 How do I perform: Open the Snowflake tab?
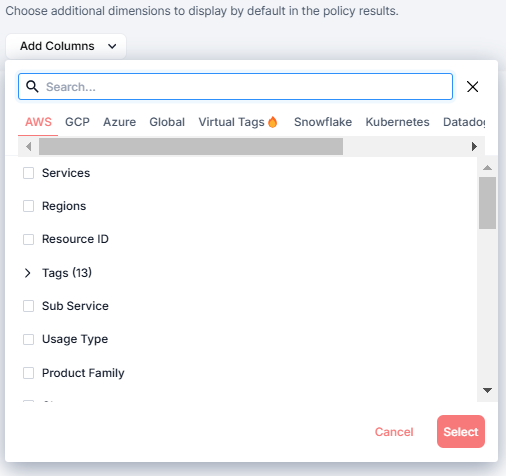coord(323,122)
